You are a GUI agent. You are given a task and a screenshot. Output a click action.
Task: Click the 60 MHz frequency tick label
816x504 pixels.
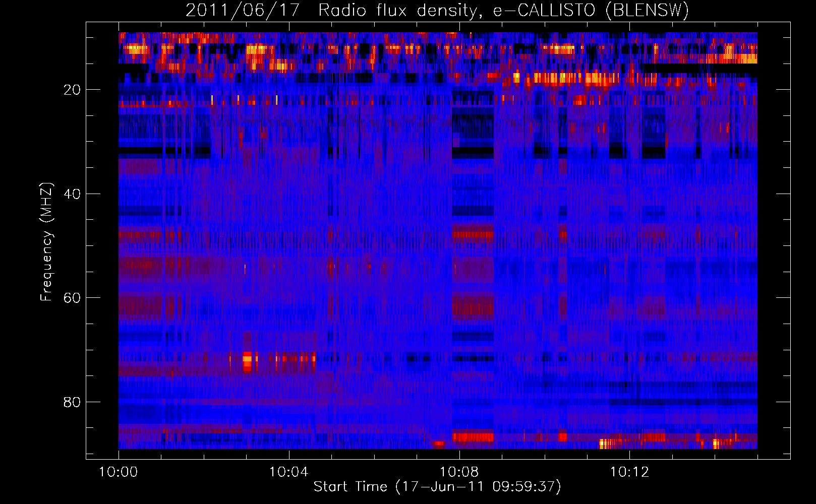(73, 298)
